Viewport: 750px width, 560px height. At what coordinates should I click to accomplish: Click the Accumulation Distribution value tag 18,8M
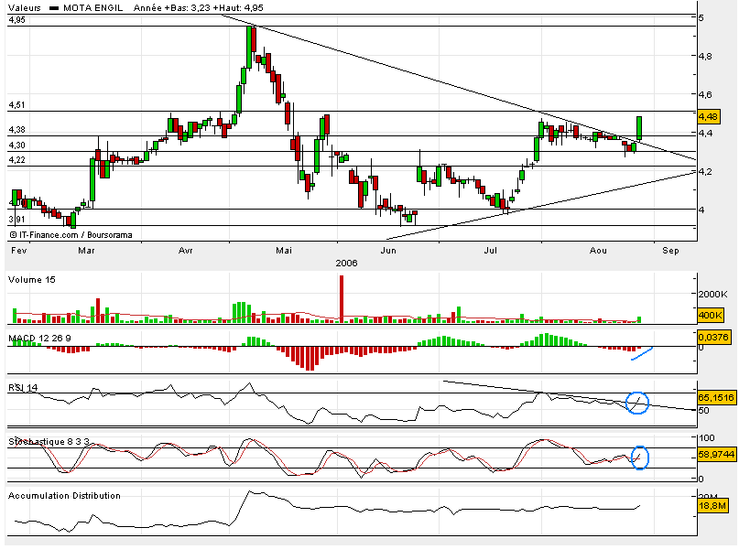pos(712,505)
